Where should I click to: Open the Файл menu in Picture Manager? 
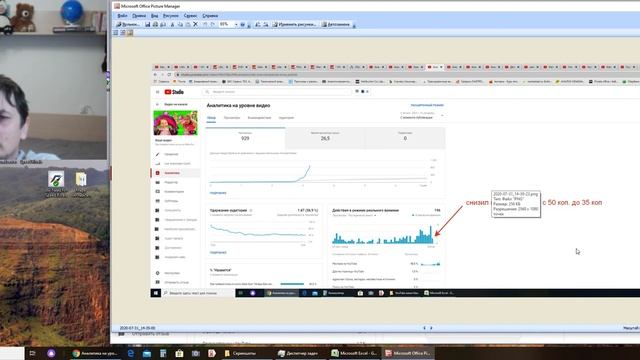122,16
